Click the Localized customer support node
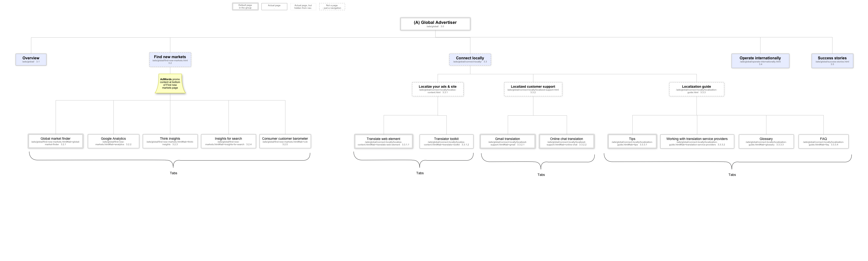 [x=533, y=89]
